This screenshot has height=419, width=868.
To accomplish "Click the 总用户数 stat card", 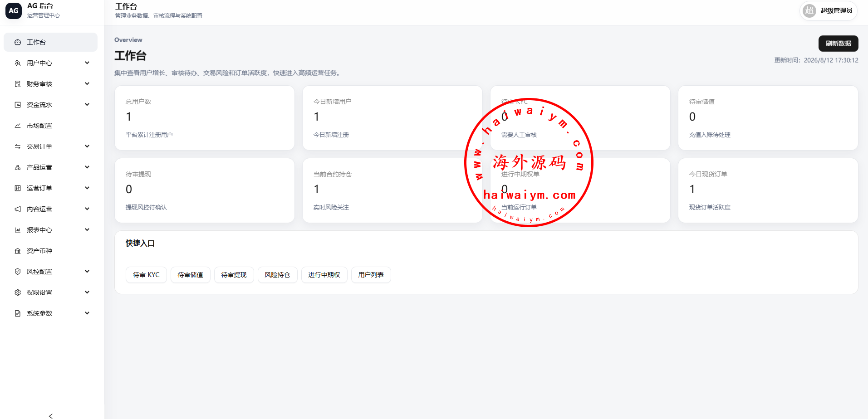I will click(205, 118).
